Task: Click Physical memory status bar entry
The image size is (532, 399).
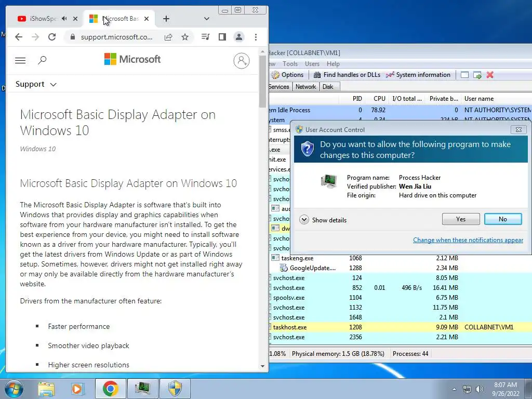Action: click(338, 354)
